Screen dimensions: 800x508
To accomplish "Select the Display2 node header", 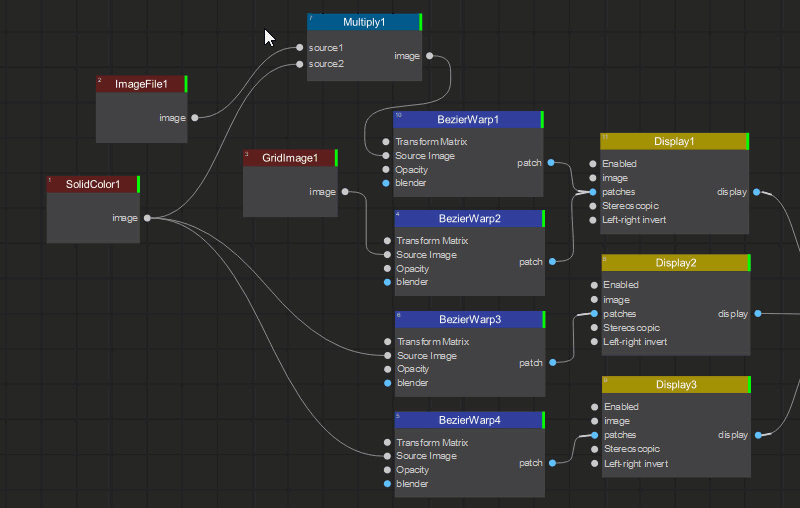I will [676, 263].
